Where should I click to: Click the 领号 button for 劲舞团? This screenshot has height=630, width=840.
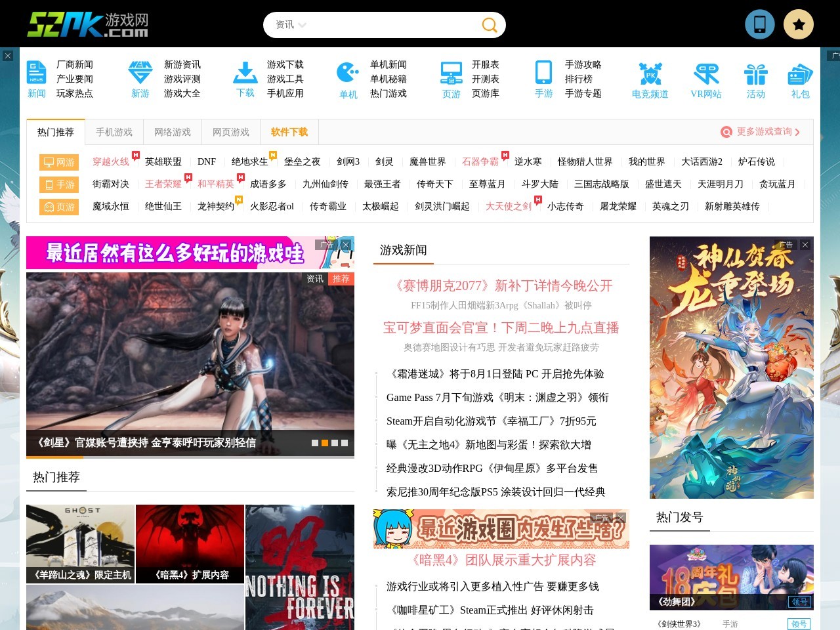(799, 601)
